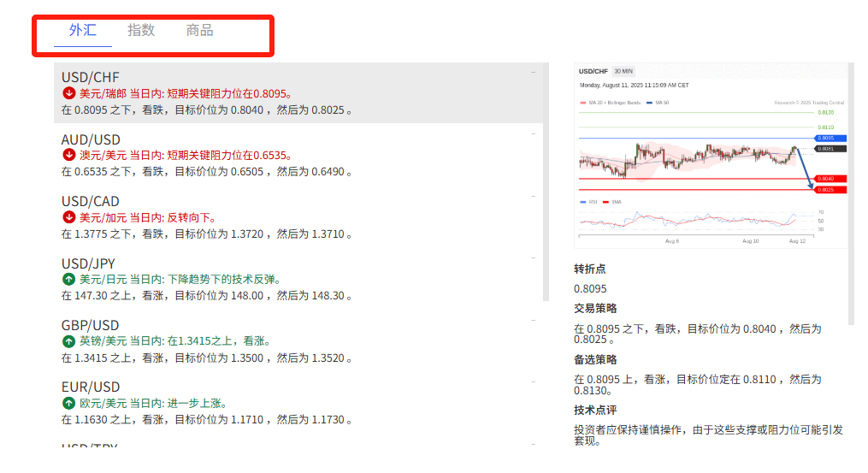Open 澳元/美元 当日内 短期关键阻力位在0.6535 headline
The height and width of the screenshot is (473, 868).
(x=186, y=155)
